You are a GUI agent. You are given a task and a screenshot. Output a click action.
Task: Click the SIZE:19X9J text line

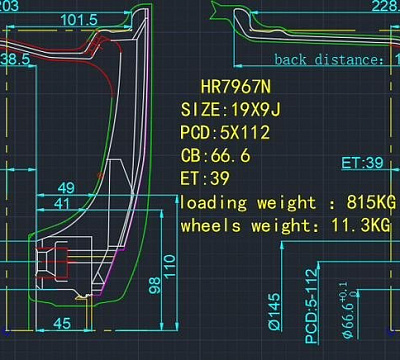click(x=230, y=110)
